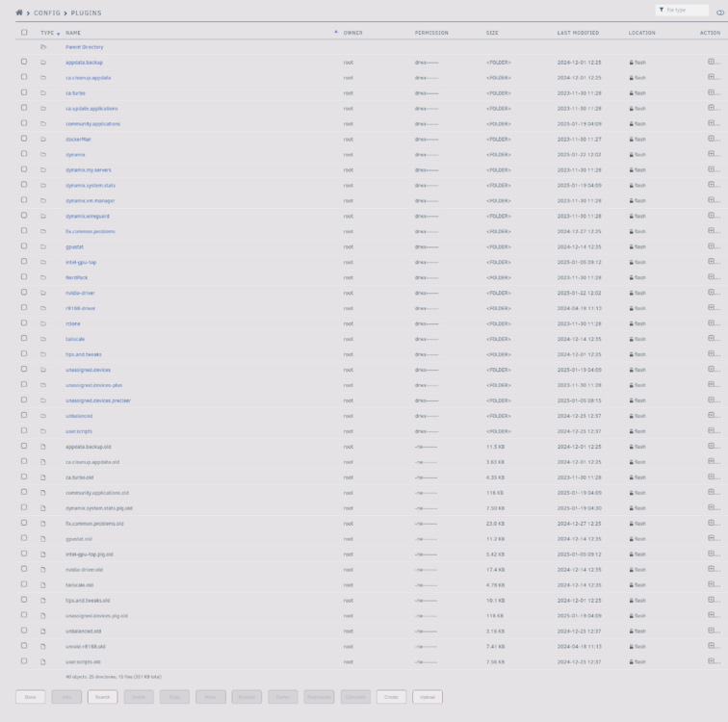
Task: Check the fix.common.problems folder checkbox
Action: (x=24, y=231)
